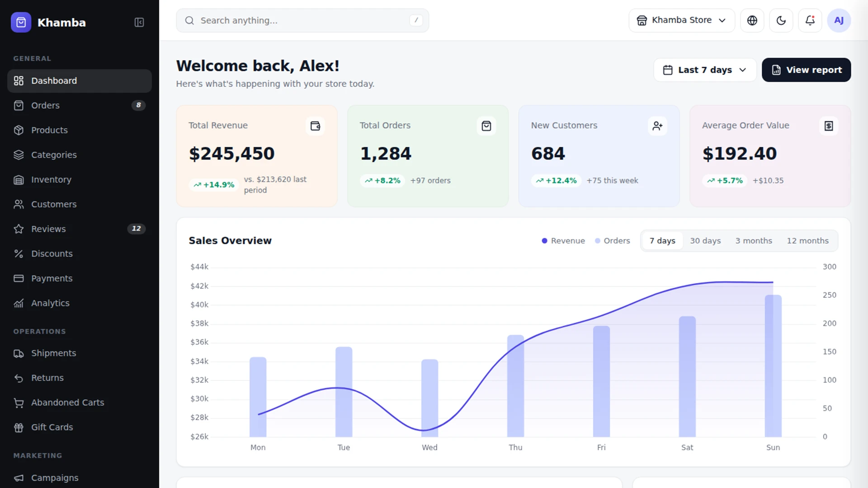Open Abandoned Carts
Viewport: 868px width, 488px height.
click(x=80, y=403)
